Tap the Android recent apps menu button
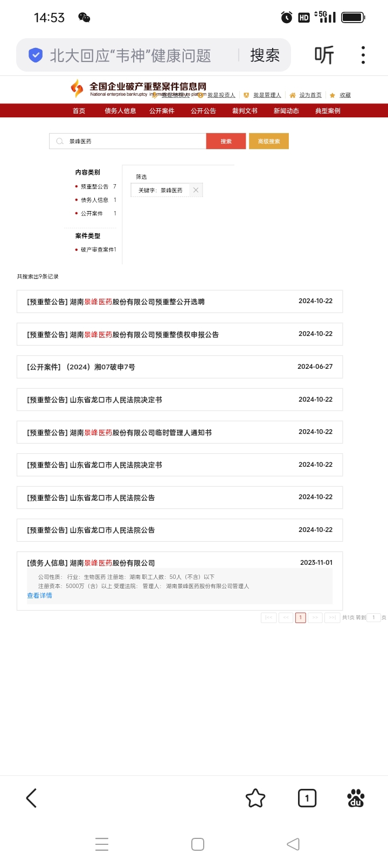This screenshot has height=868, width=388. 102,844
